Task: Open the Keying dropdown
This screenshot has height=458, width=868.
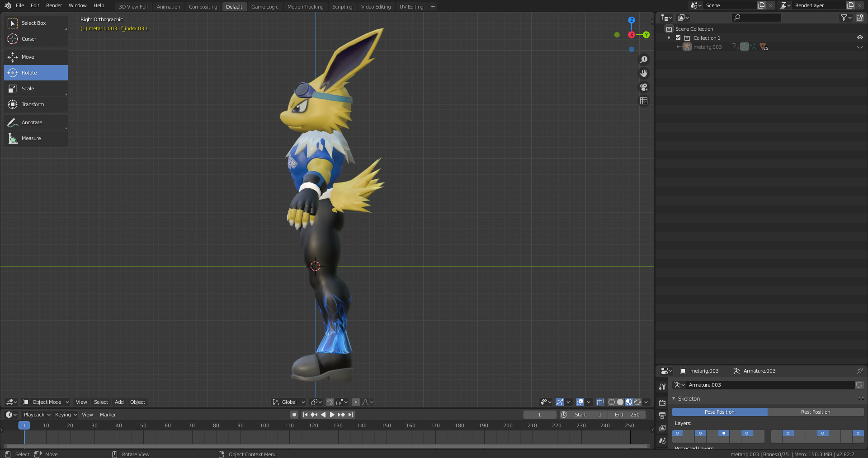Action: tap(66, 415)
